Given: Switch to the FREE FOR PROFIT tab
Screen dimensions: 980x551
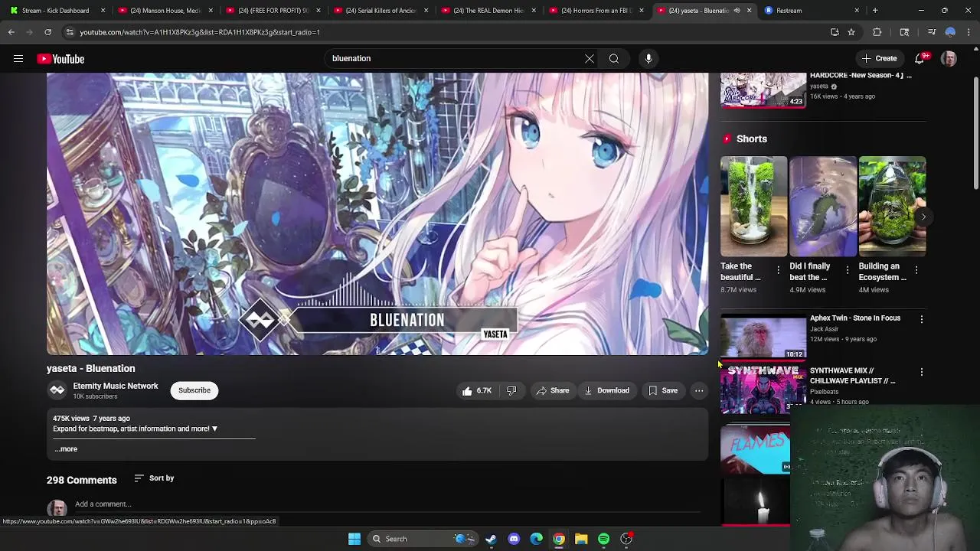Looking at the screenshot, I should (x=272, y=11).
